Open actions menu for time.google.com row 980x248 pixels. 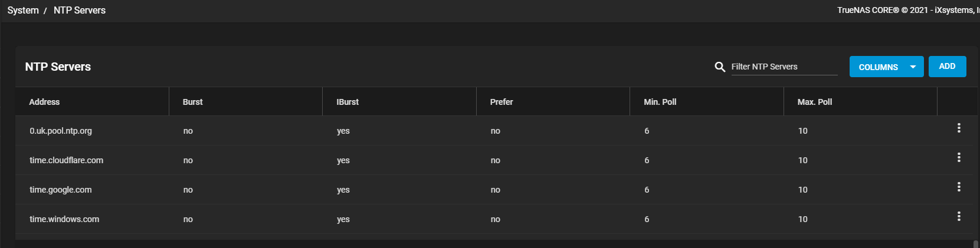click(x=959, y=187)
